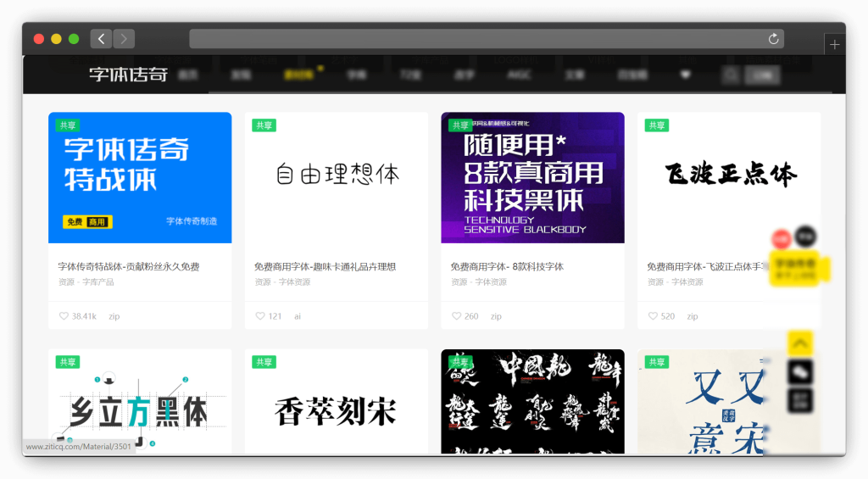Open the purple 8款真商用科技黑体 thumbnail
The height and width of the screenshot is (479, 868).
(532, 178)
